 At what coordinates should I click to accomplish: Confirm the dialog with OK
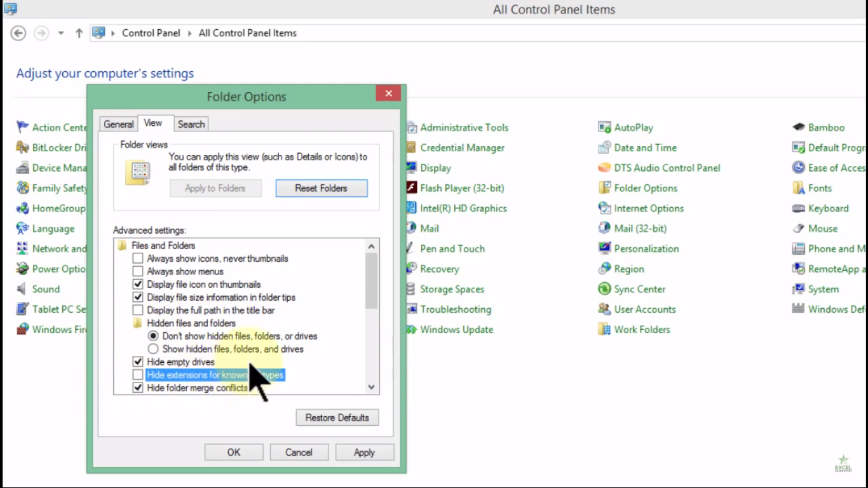234,452
